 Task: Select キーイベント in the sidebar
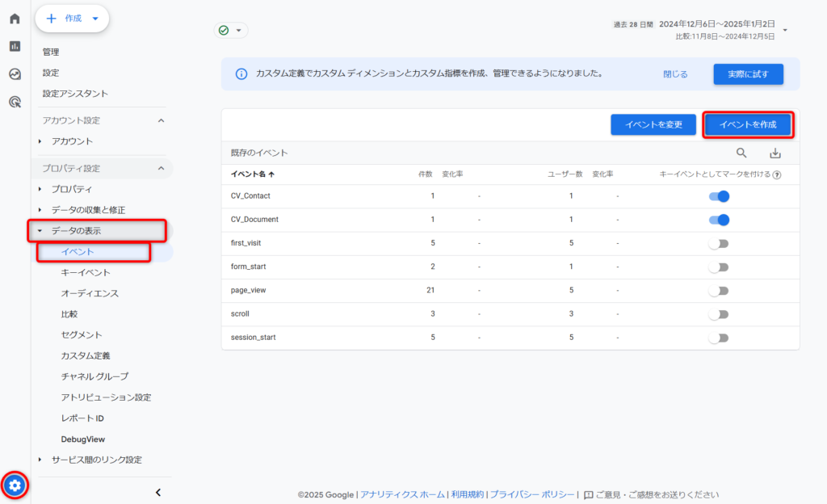pos(86,273)
